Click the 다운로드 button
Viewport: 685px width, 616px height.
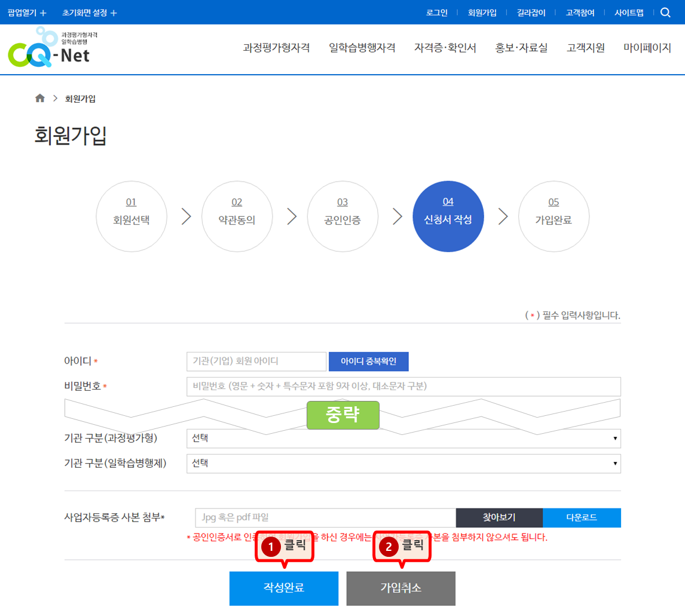582,518
